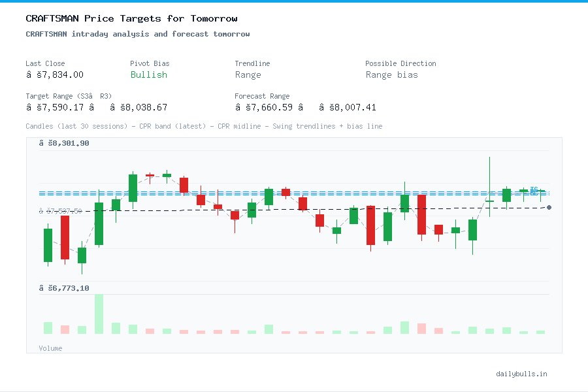The image size is (588, 392).
Task: Select the last green candle on the chart
Action: tap(540, 192)
